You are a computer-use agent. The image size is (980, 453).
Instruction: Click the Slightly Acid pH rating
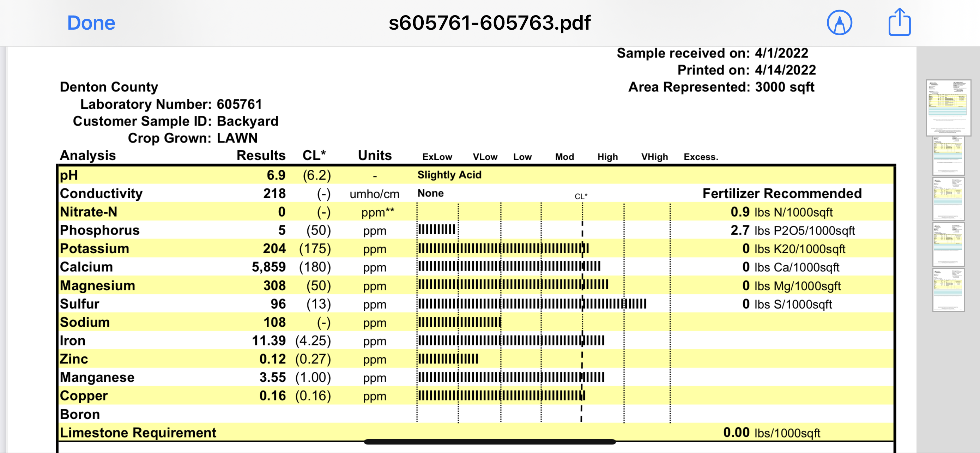(449, 175)
